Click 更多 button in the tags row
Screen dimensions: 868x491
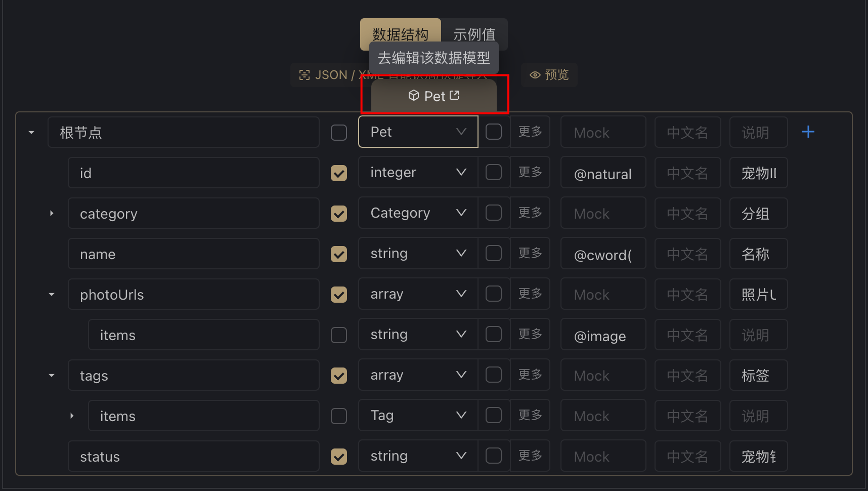click(x=530, y=375)
